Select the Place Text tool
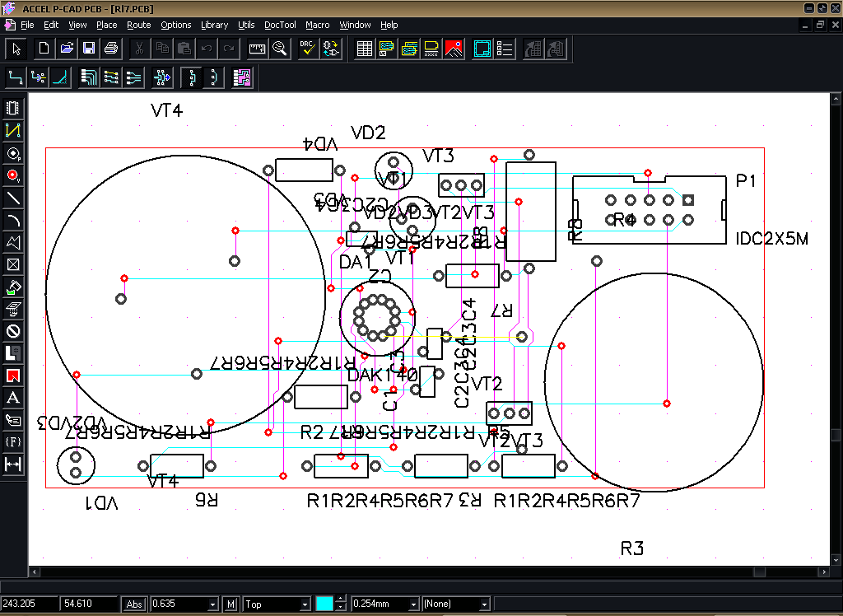 pos(13,398)
